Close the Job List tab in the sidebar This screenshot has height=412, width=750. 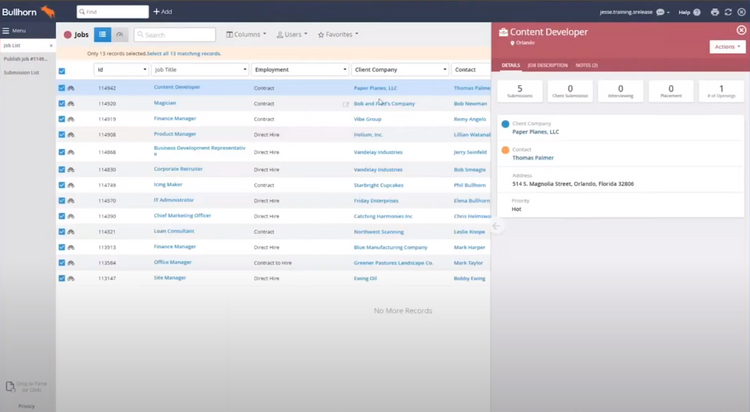coord(51,45)
